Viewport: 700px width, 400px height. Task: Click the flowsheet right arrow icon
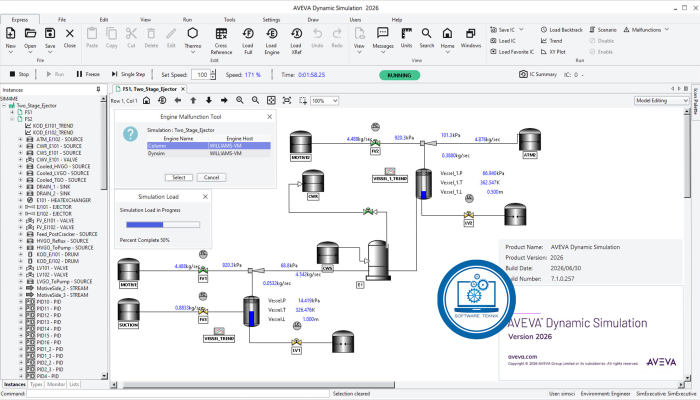(x=224, y=100)
